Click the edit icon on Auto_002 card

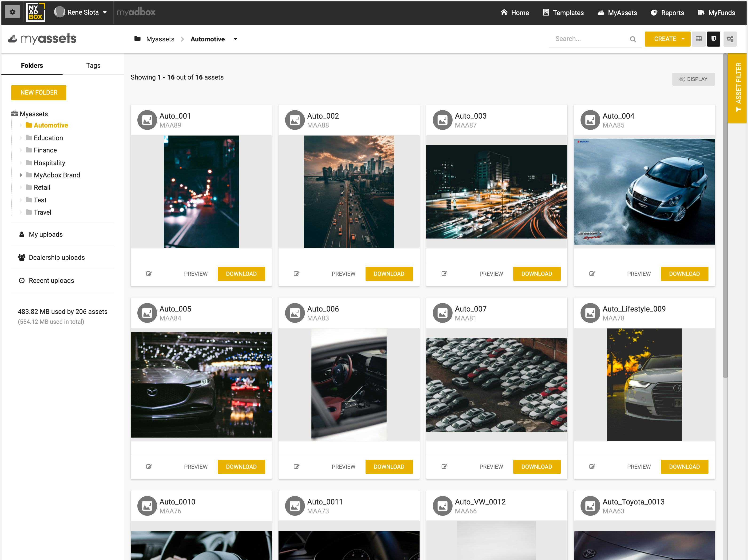click(x=297, y=274)
